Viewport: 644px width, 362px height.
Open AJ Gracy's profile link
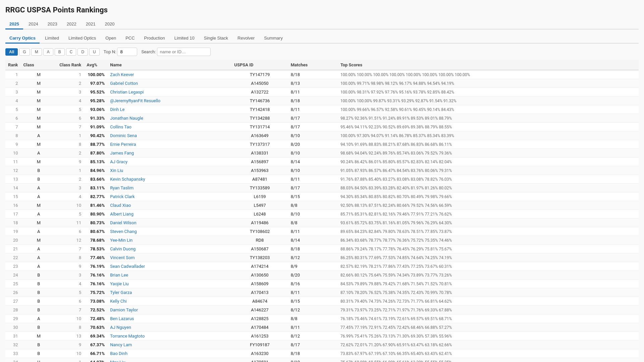[x=119, y=162]
